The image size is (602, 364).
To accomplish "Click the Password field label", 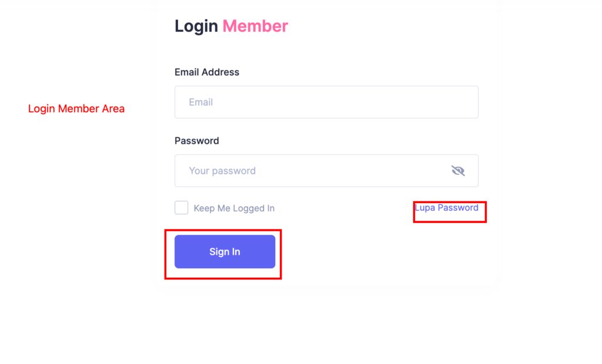I will pos(196,141).
